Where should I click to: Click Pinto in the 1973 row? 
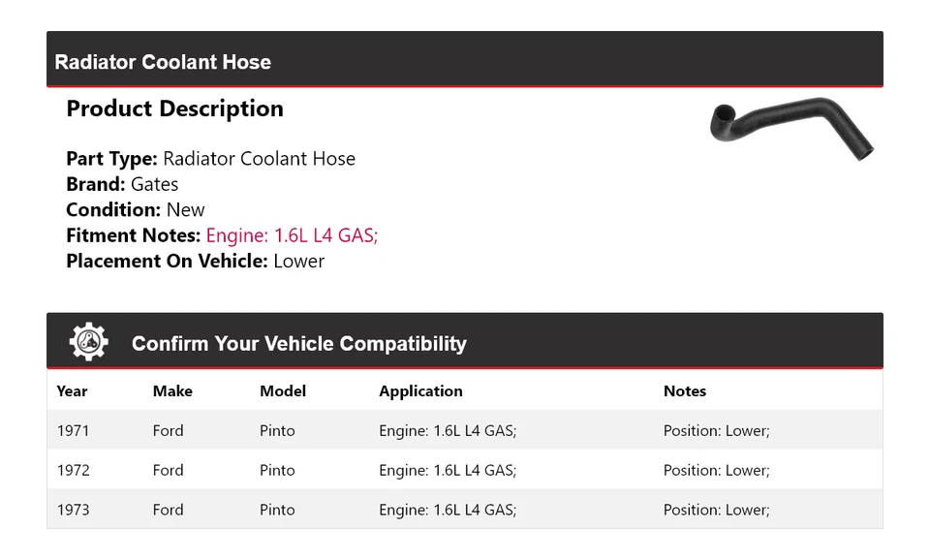(x=277, y=510)
